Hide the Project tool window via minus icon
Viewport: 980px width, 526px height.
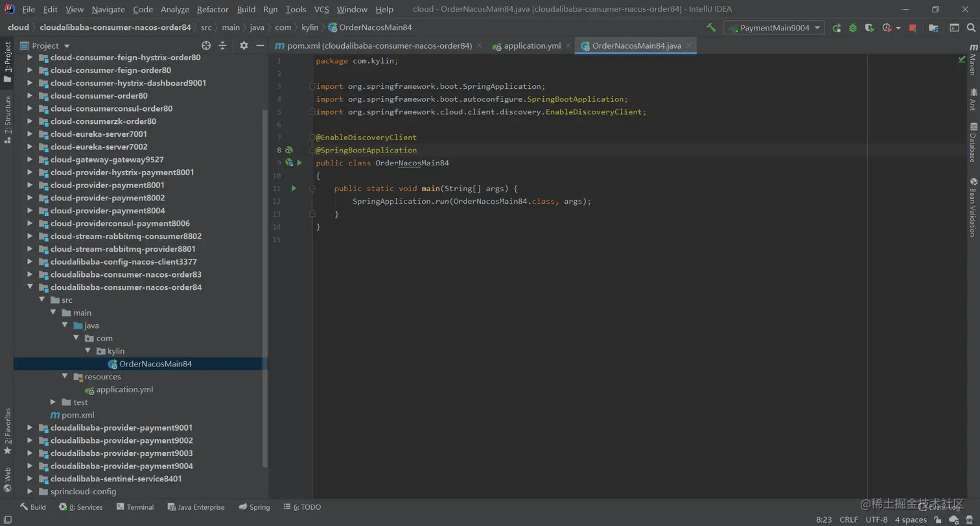point(260,45)
